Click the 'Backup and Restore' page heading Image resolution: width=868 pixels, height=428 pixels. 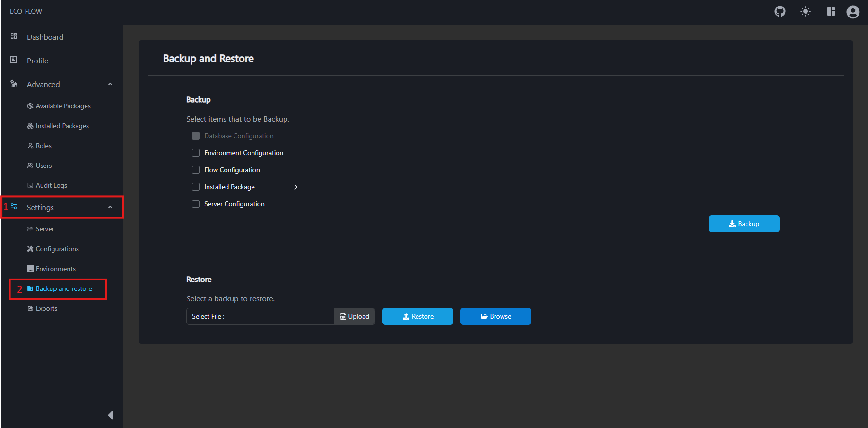(x=208, y=59)
